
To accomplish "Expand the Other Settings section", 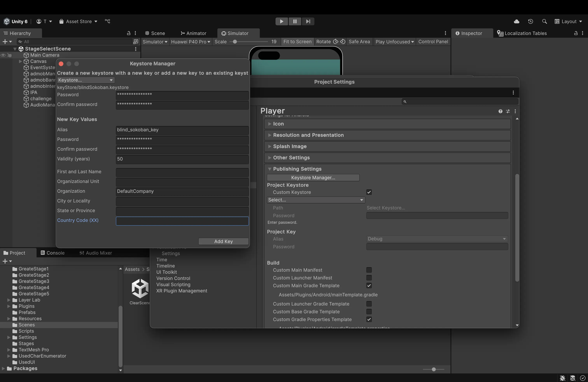I will (291, 158).
